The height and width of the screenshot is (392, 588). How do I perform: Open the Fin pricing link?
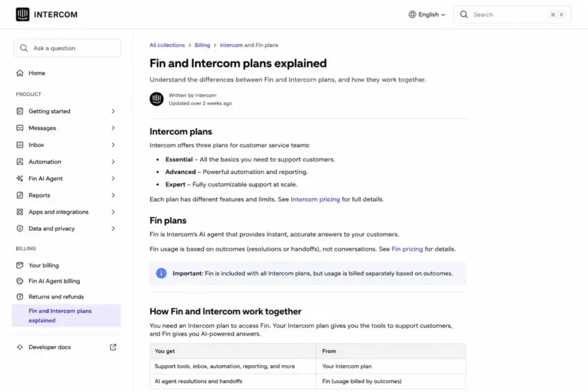click(x=407, y=249)
